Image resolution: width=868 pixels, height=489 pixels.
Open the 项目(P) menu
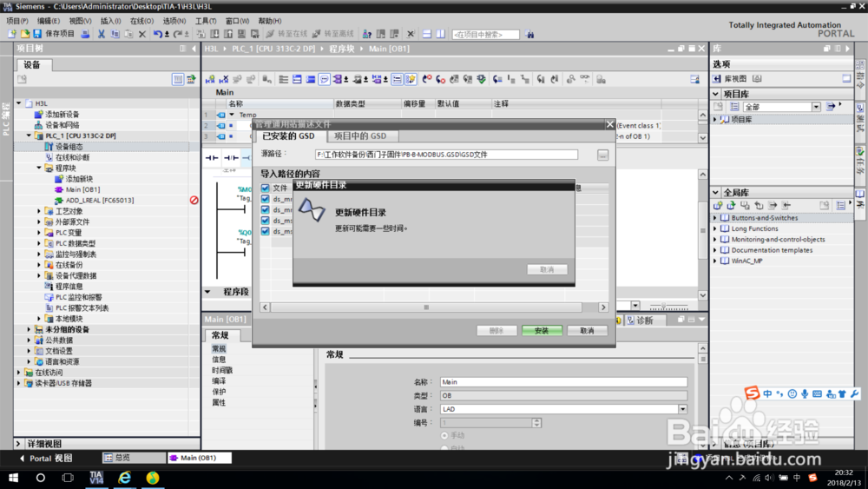(x=17, y=21)
